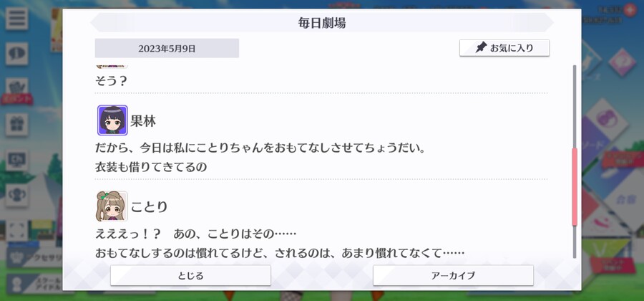Viewport: 644px width, 301px height.
Task: Tap the red plus icon at top right
Action: pos(630,10)
